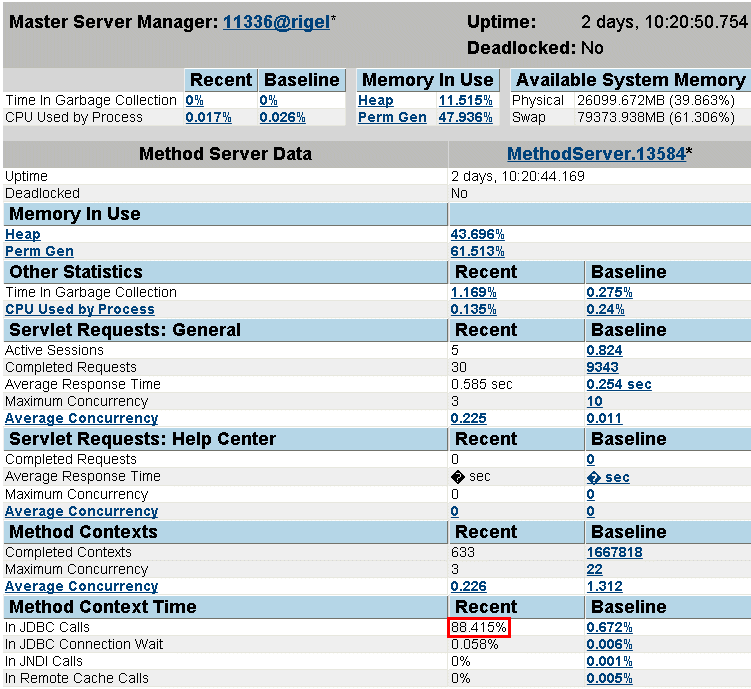Click the 43.696% heap value link
This screenshot has width=751, height=689.
pos(478,235)
